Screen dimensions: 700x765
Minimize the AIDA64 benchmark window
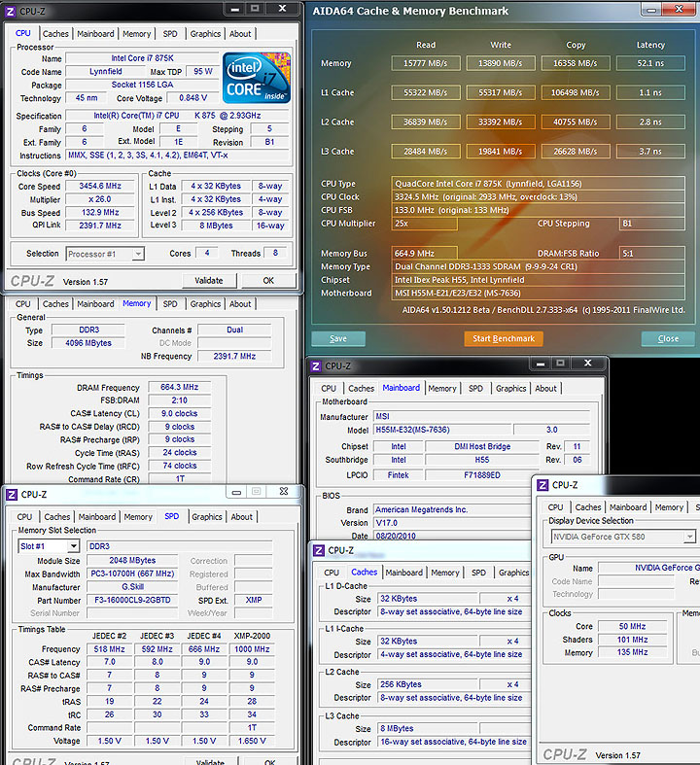[651, 10]
